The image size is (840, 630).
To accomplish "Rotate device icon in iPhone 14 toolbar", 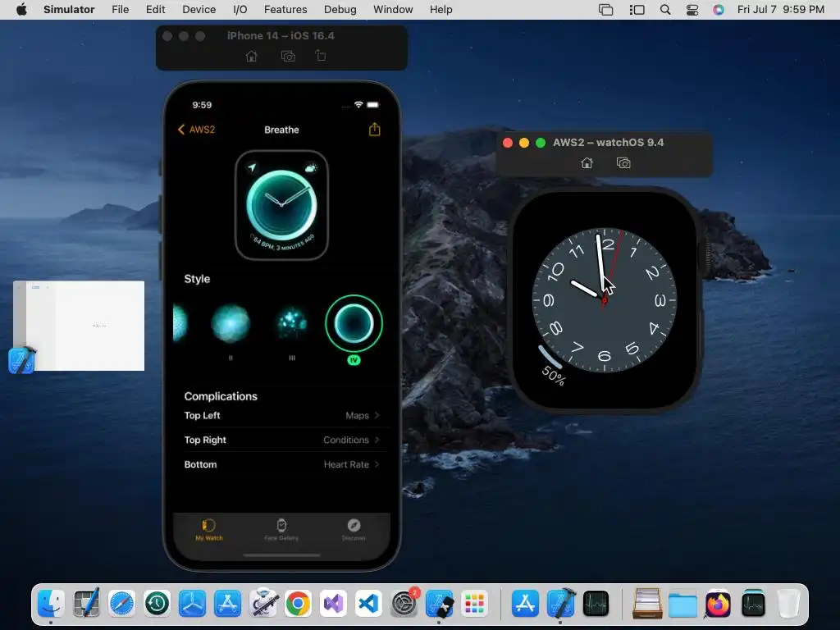I will point(321,55).
